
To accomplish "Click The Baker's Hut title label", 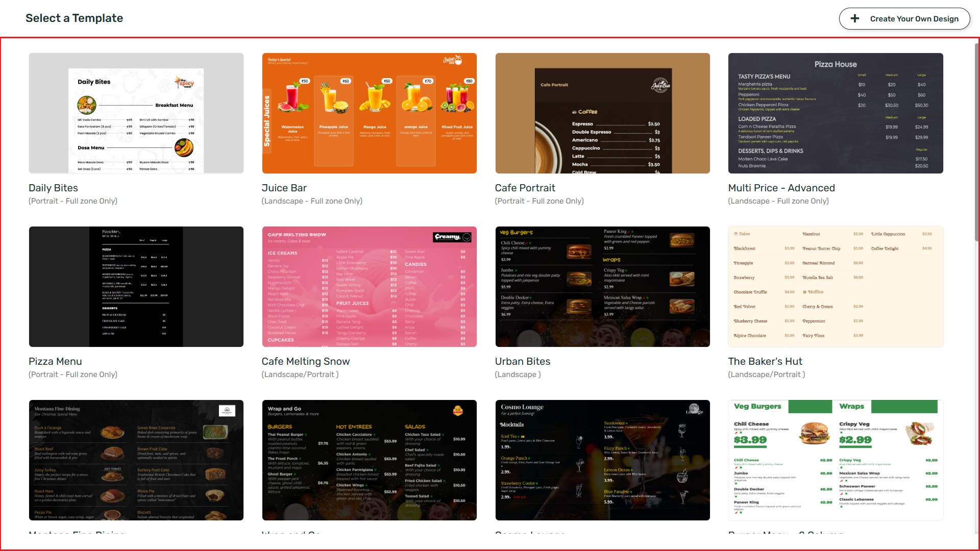I will tap(765, 361).
